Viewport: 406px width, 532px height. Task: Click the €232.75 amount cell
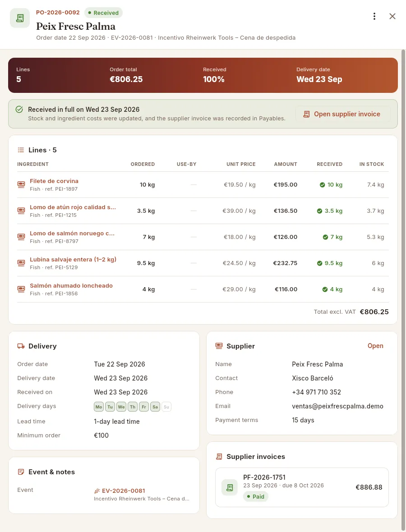[x=285, y=263]
